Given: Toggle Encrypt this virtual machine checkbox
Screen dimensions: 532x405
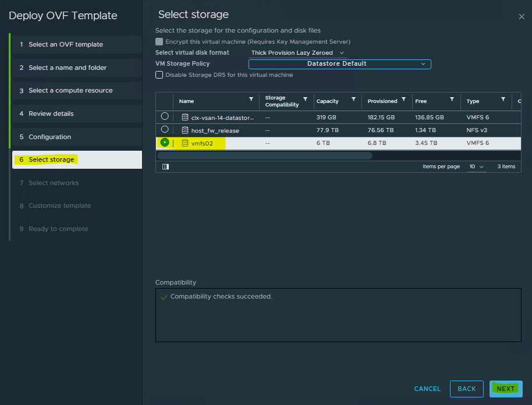Looking at the screenshot, I should (x=159, y=42).
